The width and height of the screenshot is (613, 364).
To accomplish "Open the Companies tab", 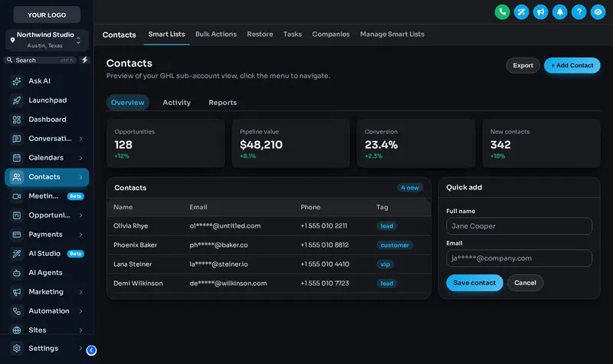I will [331, 34].
